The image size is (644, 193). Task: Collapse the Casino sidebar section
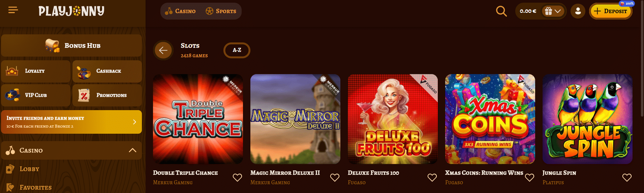point(132,150)
